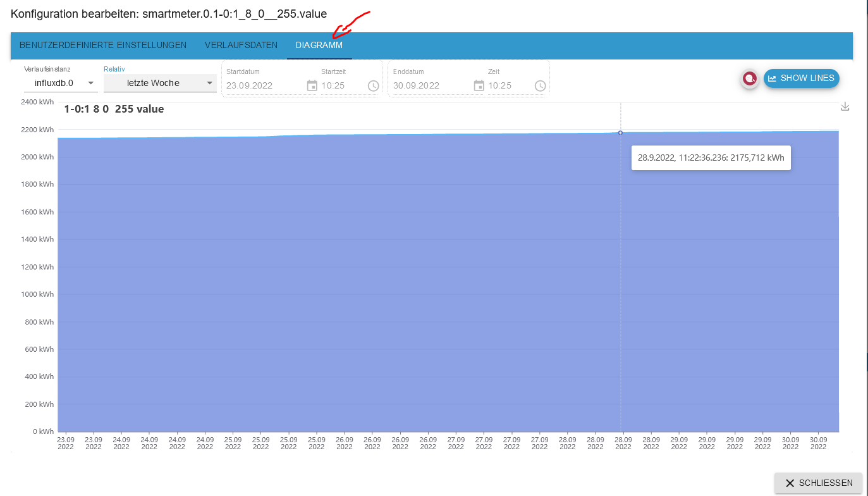Open the end Zeit clock picker icon
Image resolution: width=868 pixels, height=496 pixels.
pos(540,85)
